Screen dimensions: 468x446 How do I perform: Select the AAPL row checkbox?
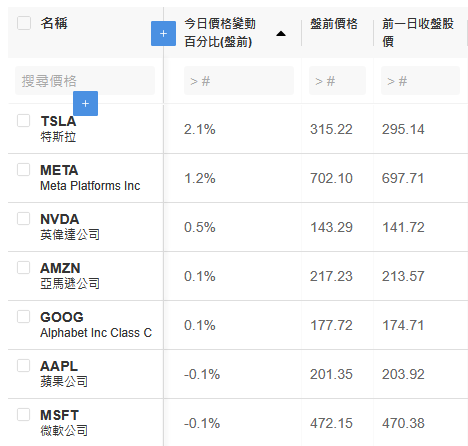(23, 365)
